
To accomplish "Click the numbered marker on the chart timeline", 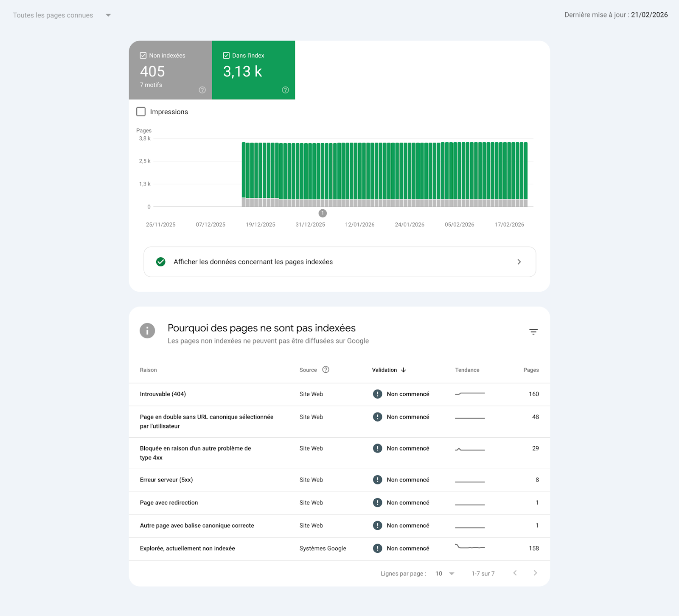I will click(x=323, y=214).
